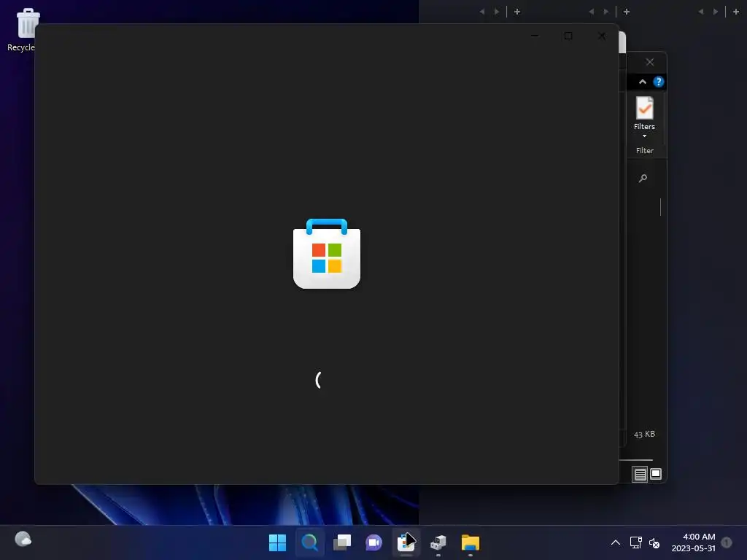The width and height of the screenshot is (747, 560).
Task: Open the weather widget on taskbar
Action: point(23,540)
